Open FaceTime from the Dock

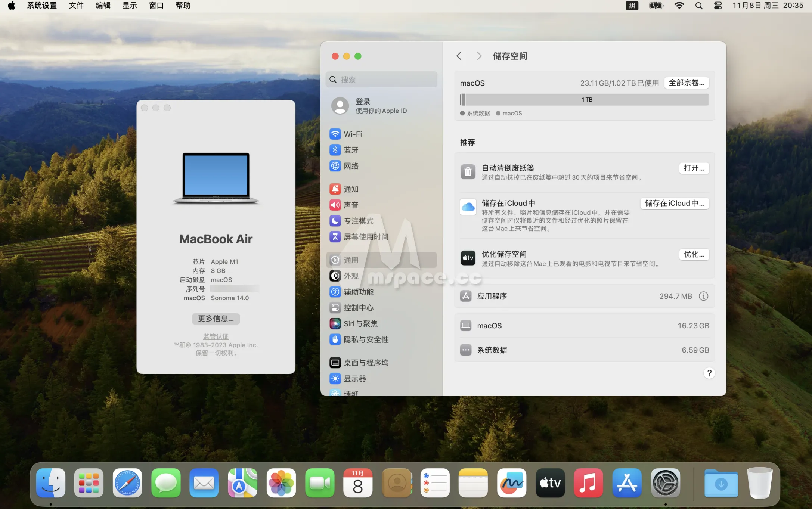pyautogui.click(x=319, y=483)
